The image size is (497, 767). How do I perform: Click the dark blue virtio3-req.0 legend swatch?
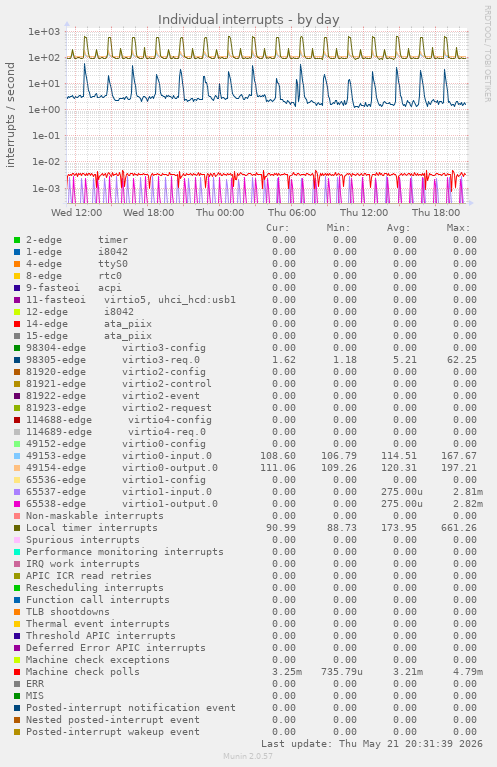click(17, 360)
